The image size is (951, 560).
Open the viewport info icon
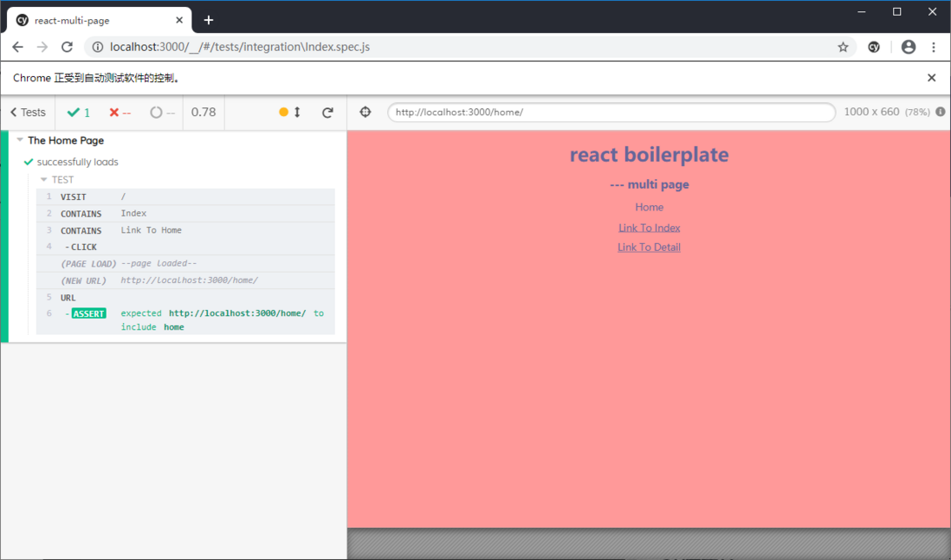click(x=940, y=112)
